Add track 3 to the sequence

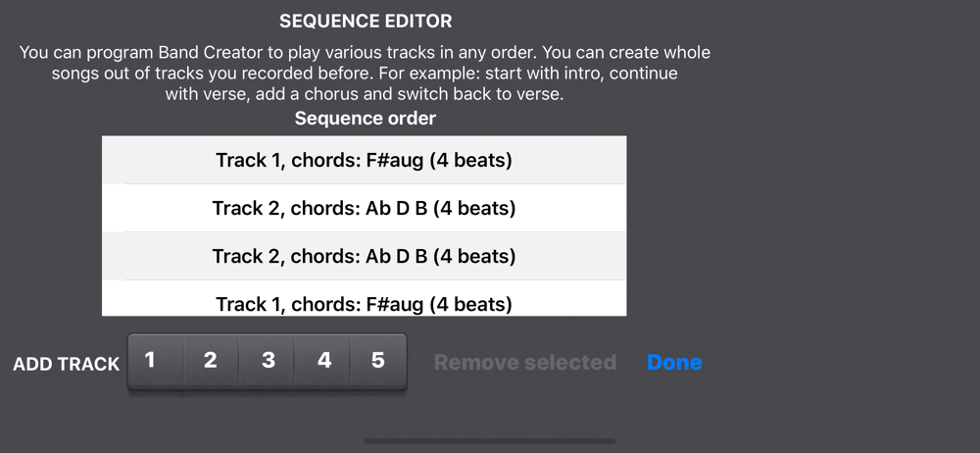(267, 361)
